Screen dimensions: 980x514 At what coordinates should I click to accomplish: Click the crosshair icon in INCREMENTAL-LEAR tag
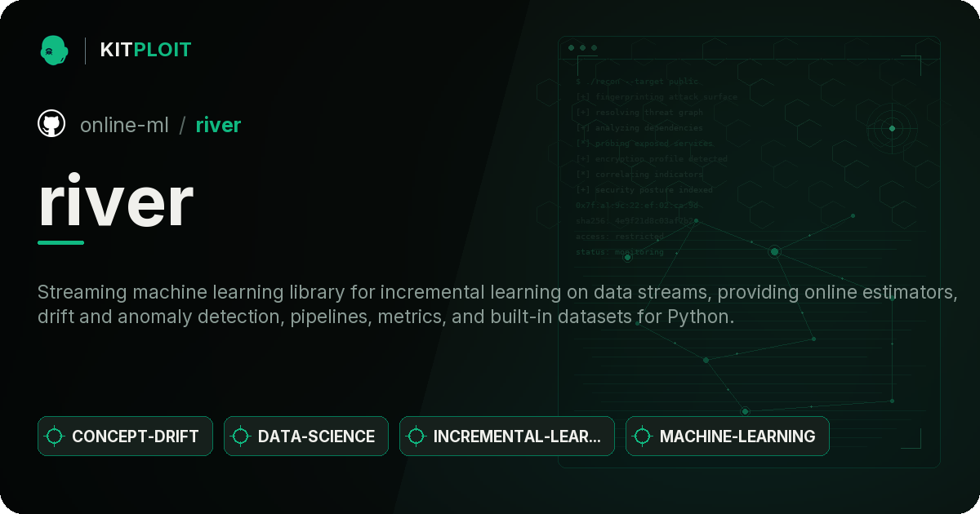click(x=416, y=436)
